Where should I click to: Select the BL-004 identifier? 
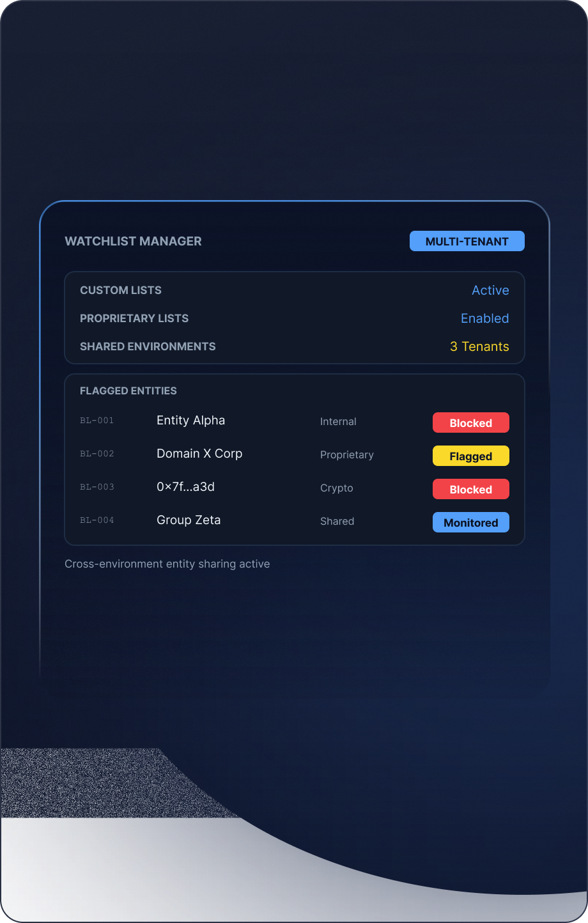(x=97, y=520)
